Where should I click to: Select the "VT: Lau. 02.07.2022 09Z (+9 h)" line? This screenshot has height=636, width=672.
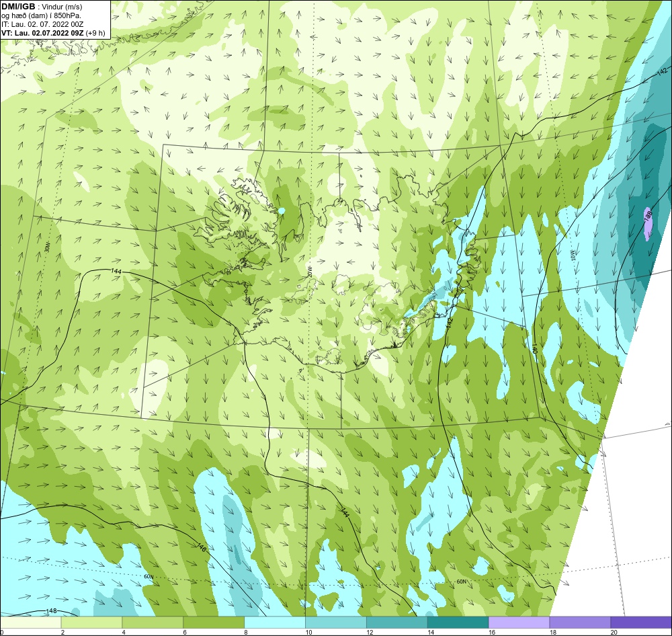(x=53, y=33)
